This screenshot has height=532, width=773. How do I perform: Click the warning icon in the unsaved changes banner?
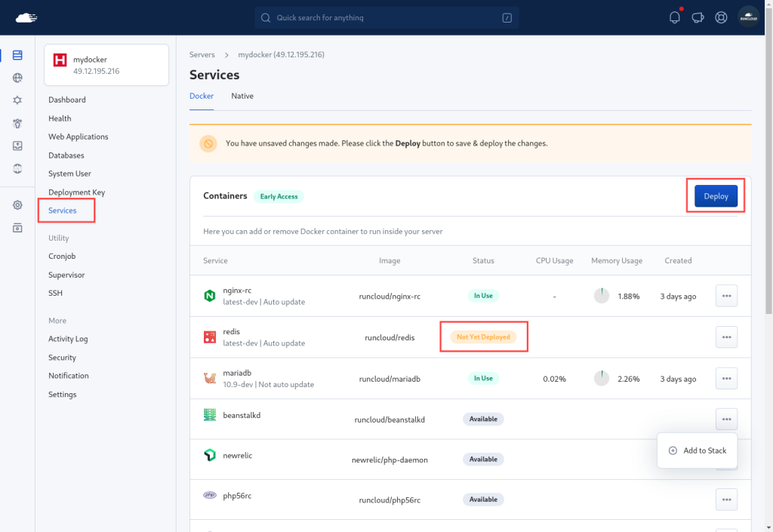tap(208, 144)
